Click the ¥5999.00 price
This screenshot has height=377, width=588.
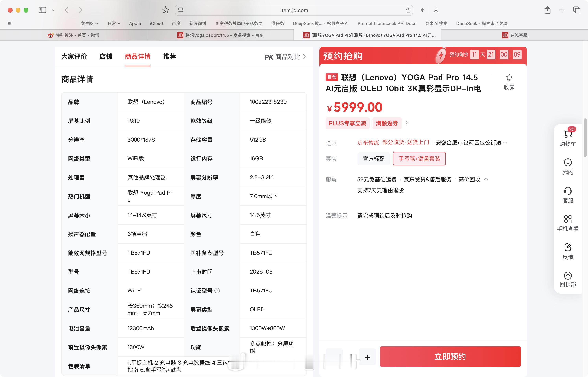click(355, 107)
